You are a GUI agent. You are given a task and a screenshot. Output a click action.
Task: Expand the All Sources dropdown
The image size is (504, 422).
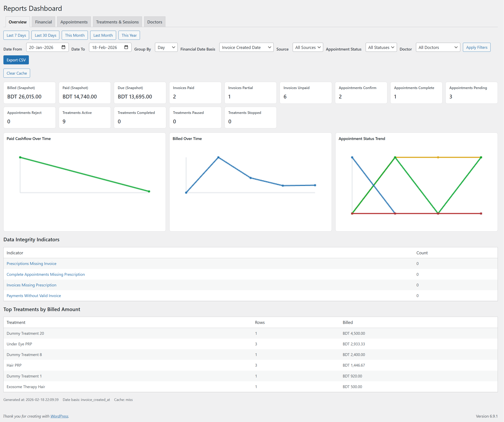(308, 47)
